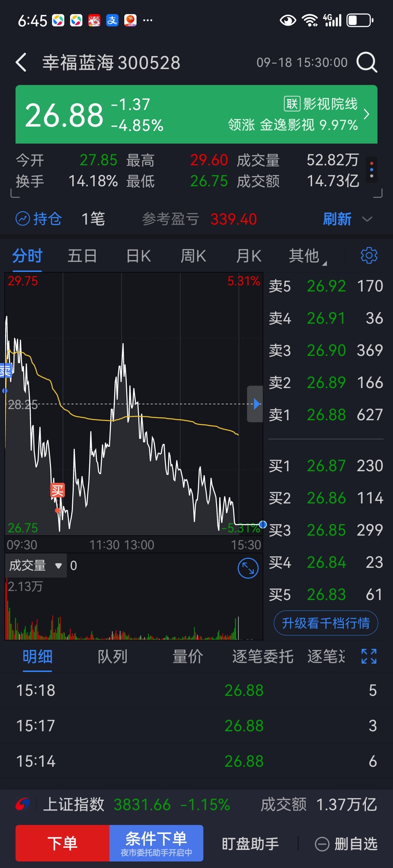Expand trade details to fullscreen
393x868 pixels.
(369, 656)
